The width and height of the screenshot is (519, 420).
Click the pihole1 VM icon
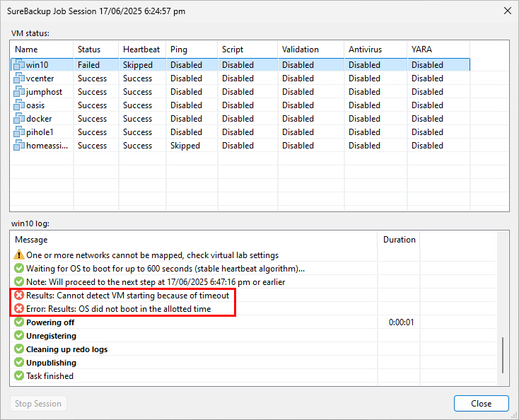coord(19,132)
